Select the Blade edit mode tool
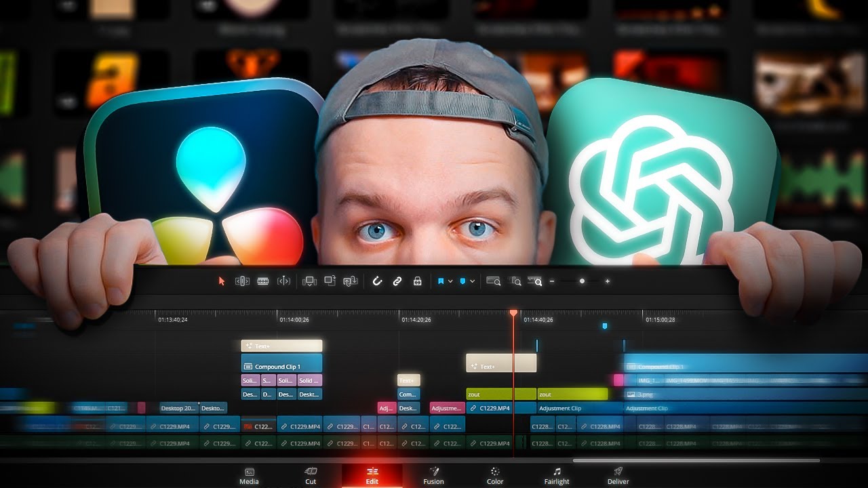Image resolution: width=868 pixels, height=488 pixels. tap(284, 281)
